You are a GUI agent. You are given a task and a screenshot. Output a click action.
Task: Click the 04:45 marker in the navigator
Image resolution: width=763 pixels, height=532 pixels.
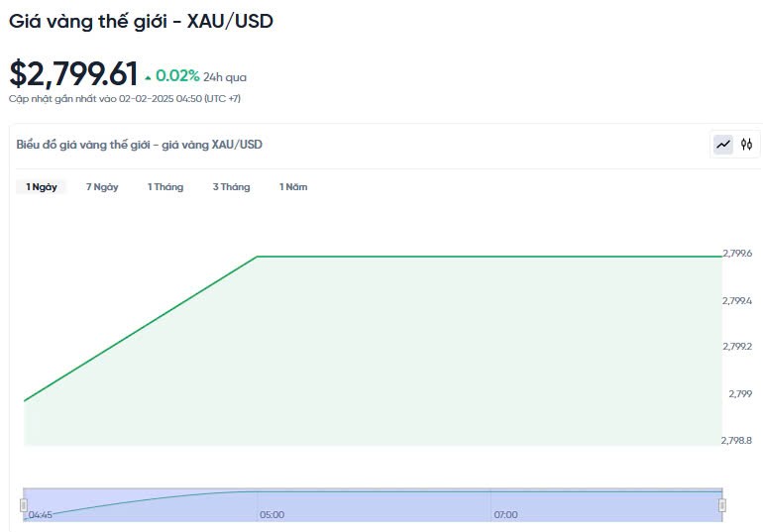coord(41,515)
